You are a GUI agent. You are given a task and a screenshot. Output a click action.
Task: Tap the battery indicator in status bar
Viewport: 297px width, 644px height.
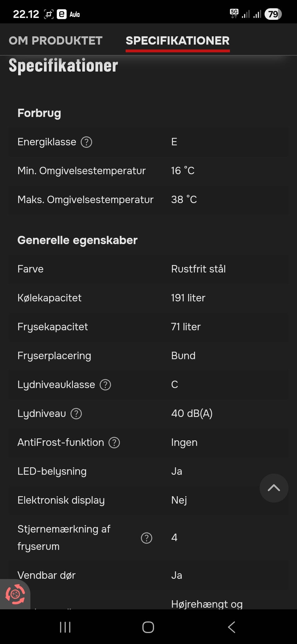pyautogui.click(x=273, y=14)
